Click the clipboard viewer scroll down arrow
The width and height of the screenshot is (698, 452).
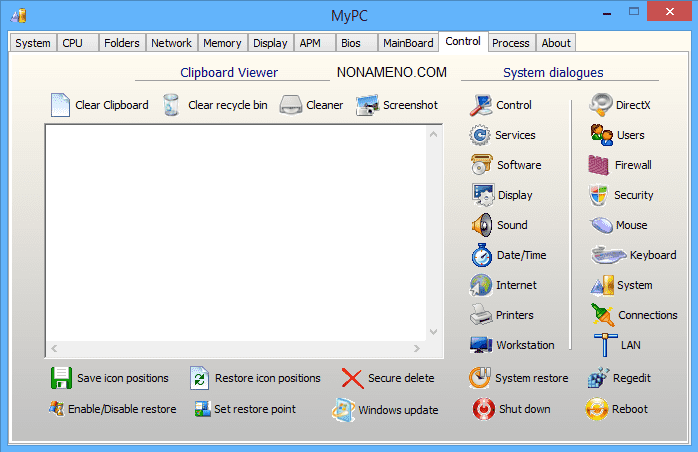434,332
